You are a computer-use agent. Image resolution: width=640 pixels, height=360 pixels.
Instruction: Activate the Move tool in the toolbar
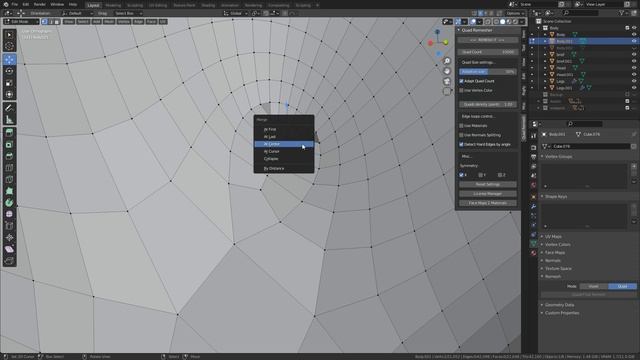pos(9,60)
